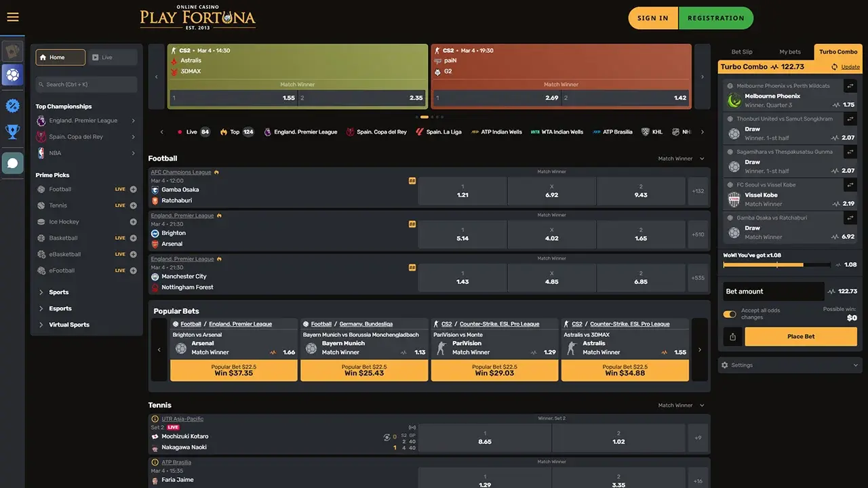Click the SIGN IN button
The image size is (868, 488).
[x=653, y=18]
